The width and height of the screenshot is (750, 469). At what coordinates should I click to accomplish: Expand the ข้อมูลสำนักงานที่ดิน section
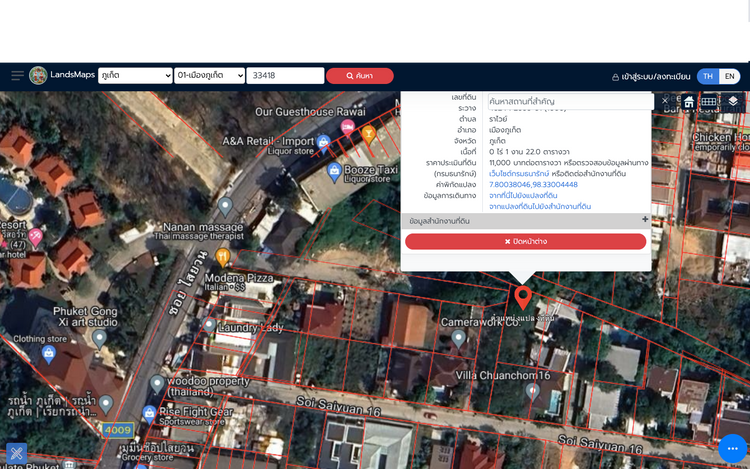coord(645,219)
